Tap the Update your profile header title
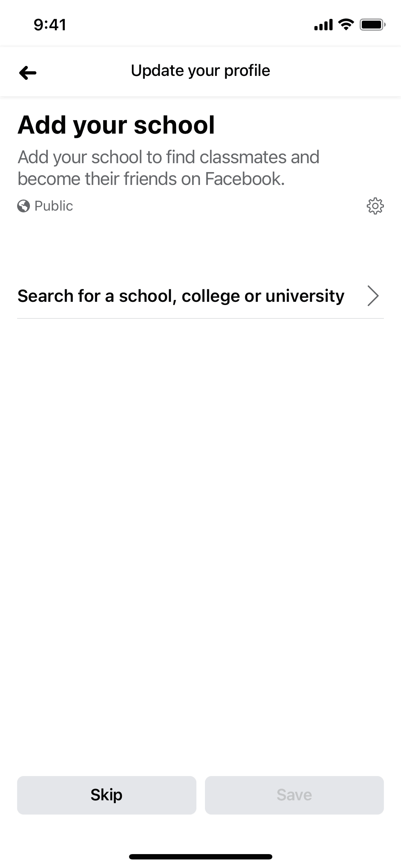This screenshot has width=401, height=868. 200,71
